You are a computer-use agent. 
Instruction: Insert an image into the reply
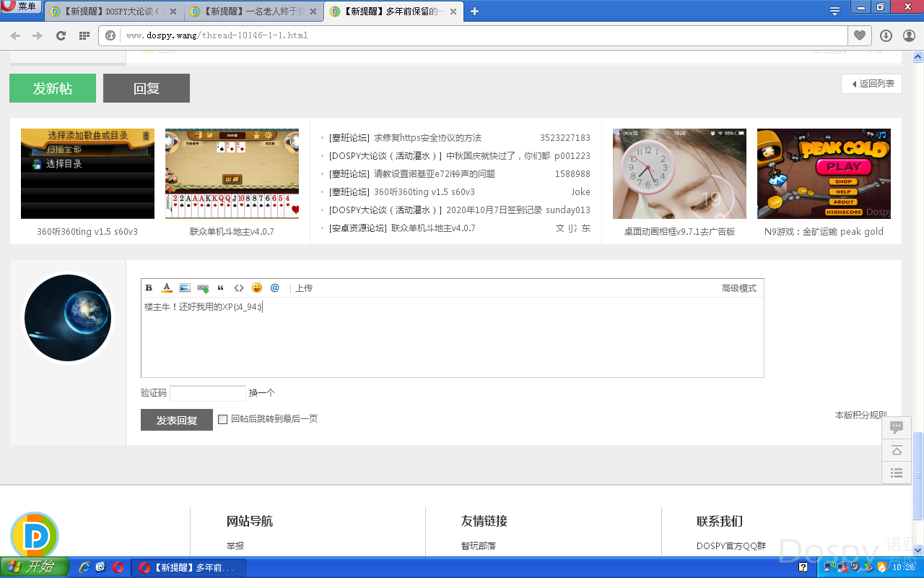click(x=185, y=288)
